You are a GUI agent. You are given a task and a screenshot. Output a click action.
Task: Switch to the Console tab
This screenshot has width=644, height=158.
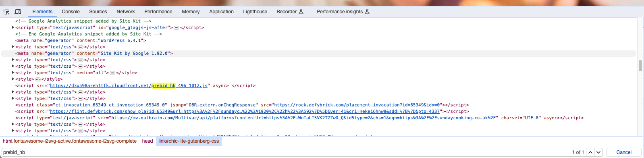71,12
